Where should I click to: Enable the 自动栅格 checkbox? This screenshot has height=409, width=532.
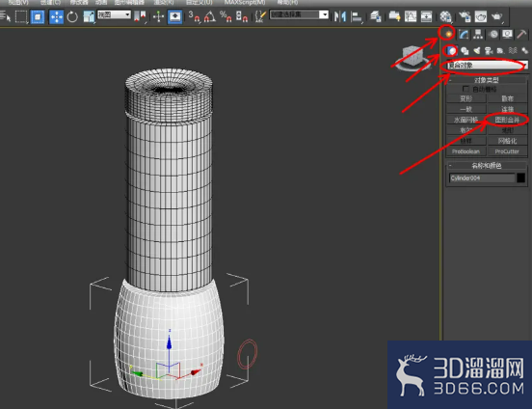point(465,89)
